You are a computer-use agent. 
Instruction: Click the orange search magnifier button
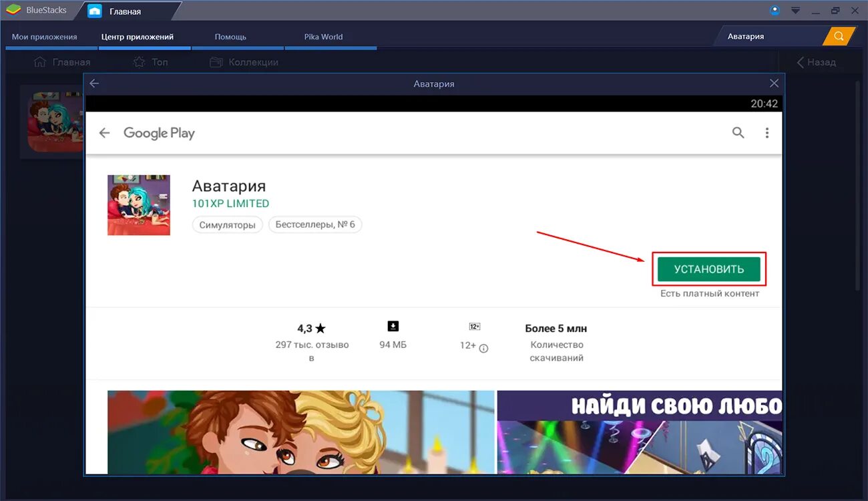point(839,36)
